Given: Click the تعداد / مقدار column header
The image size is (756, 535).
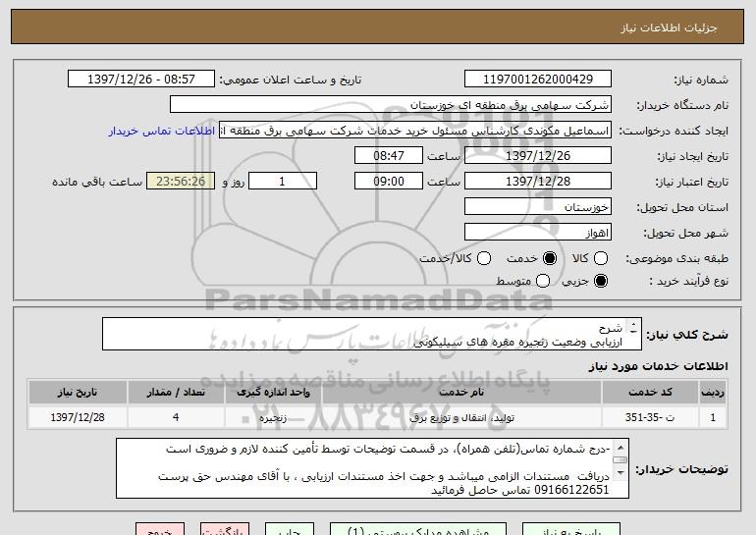Looking at the screenshot, I should tap(176, 393).
